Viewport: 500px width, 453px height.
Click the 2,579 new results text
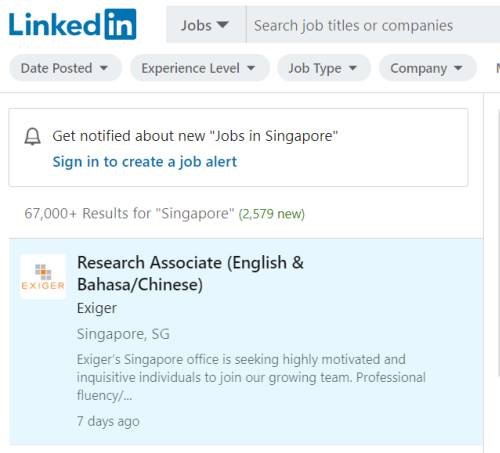272,214
